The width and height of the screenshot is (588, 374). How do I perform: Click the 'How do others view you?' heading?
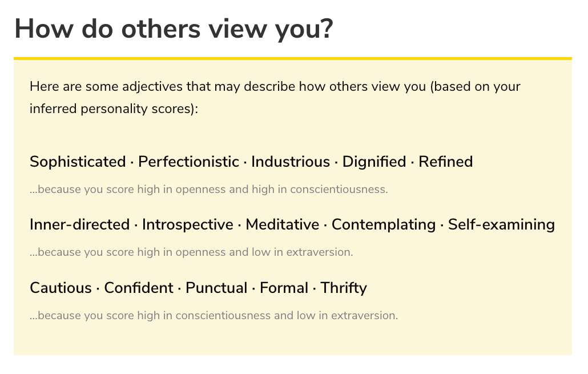click(x=173, y=29)
